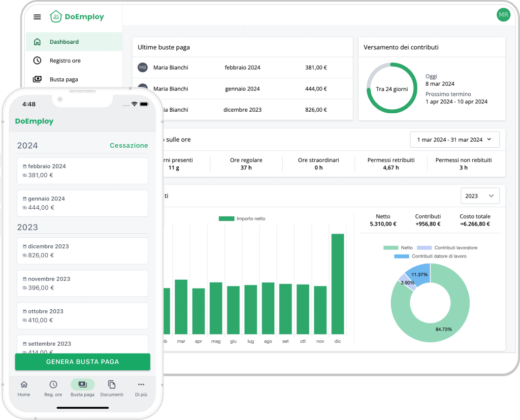Toggle Contributi datore di lavoro legend
The height and width of the screenshot is (420, 520).
click(430, 256)
